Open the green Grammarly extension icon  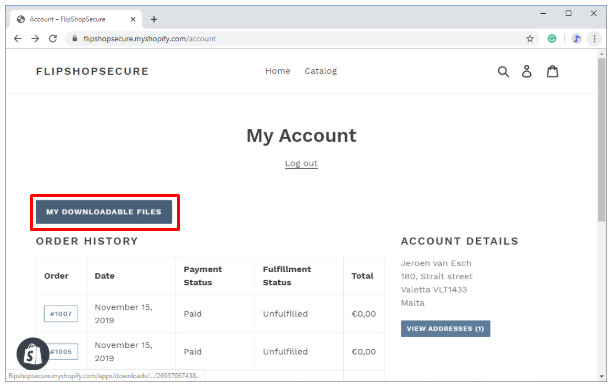click(x=552, y=38)
